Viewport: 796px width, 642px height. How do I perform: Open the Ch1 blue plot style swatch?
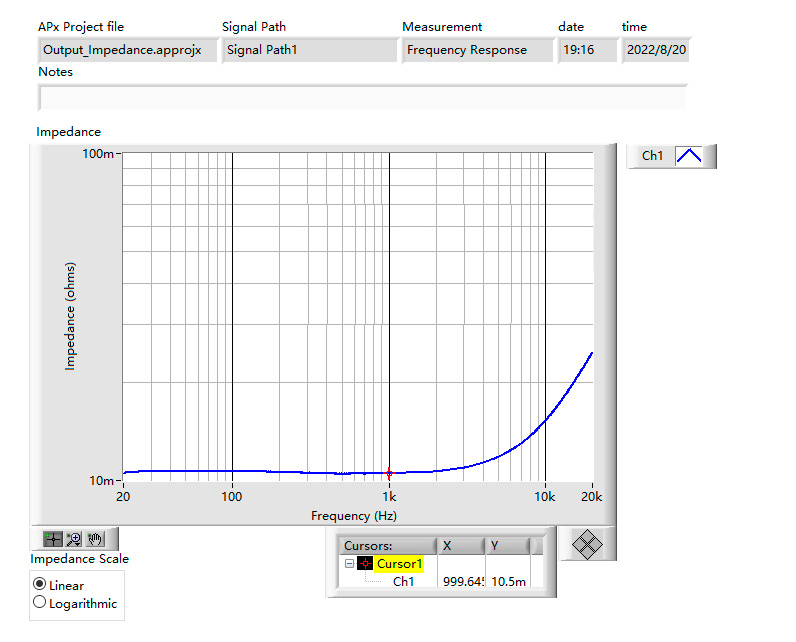coord(689,155)
